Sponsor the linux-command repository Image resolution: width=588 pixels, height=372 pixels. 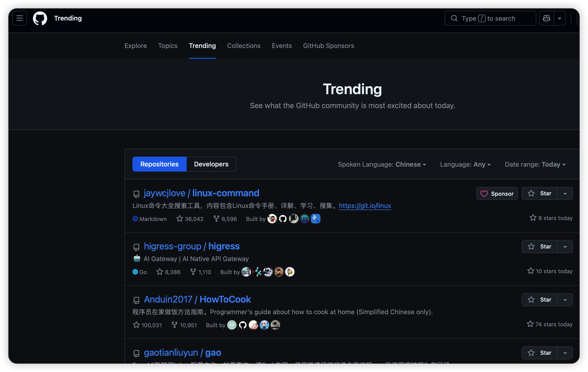[497, 193]
